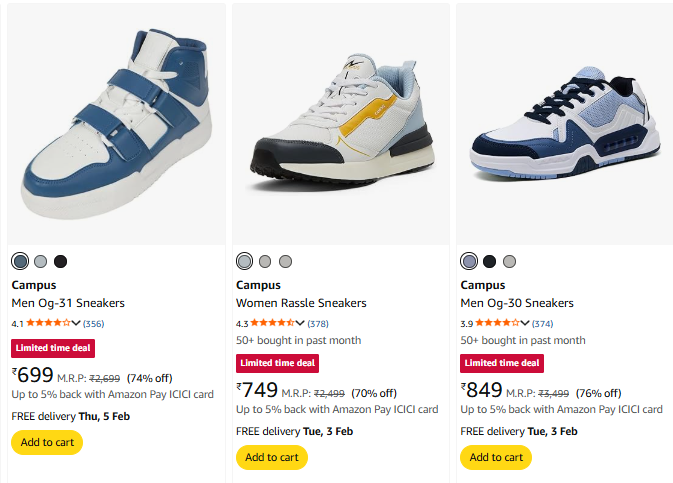Choose black color option for Og-30 Sneakers

[489, 262]
